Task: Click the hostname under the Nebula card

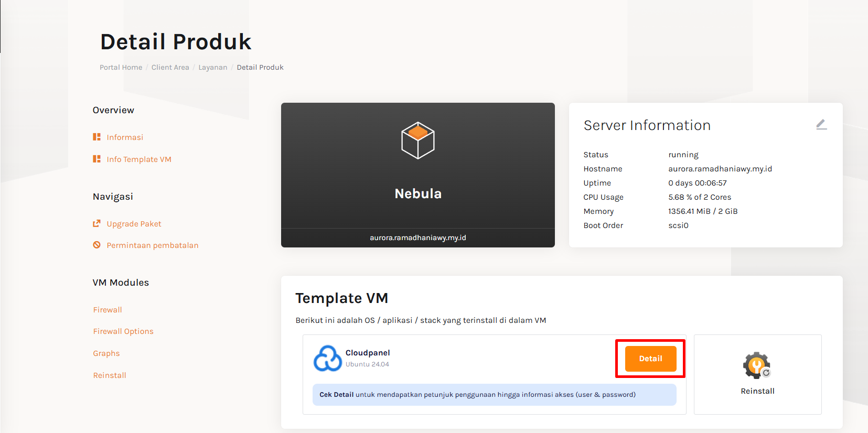Action: tap(418, 237)
